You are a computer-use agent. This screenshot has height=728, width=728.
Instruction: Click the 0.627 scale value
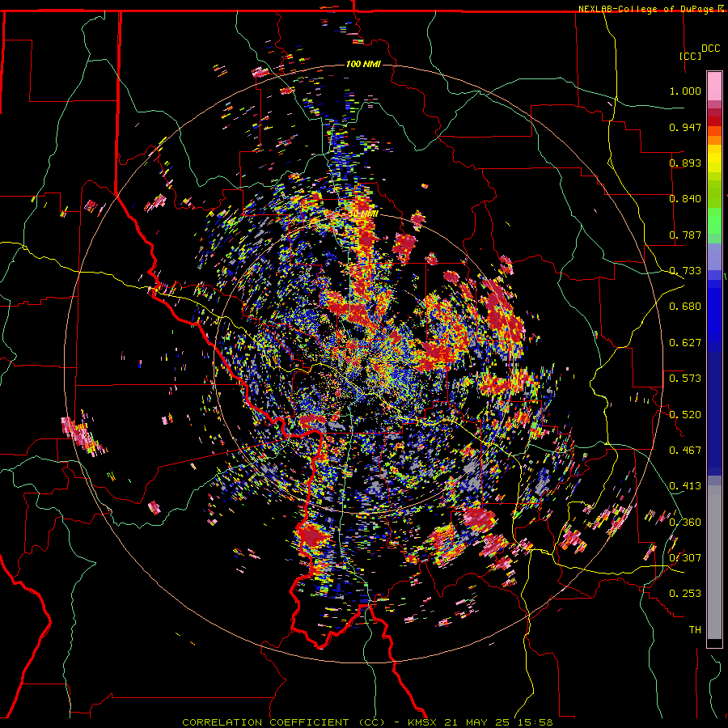click(685, 343)
